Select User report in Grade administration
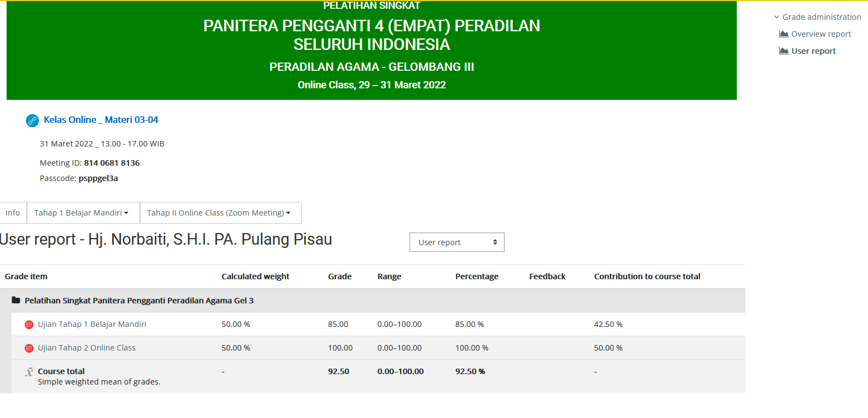This screenshot has height=418, width=868. tap(813, 51)
